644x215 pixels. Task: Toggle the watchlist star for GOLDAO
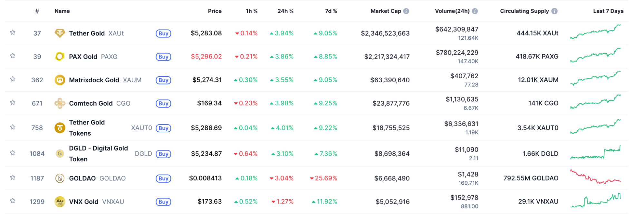(13, 177)
